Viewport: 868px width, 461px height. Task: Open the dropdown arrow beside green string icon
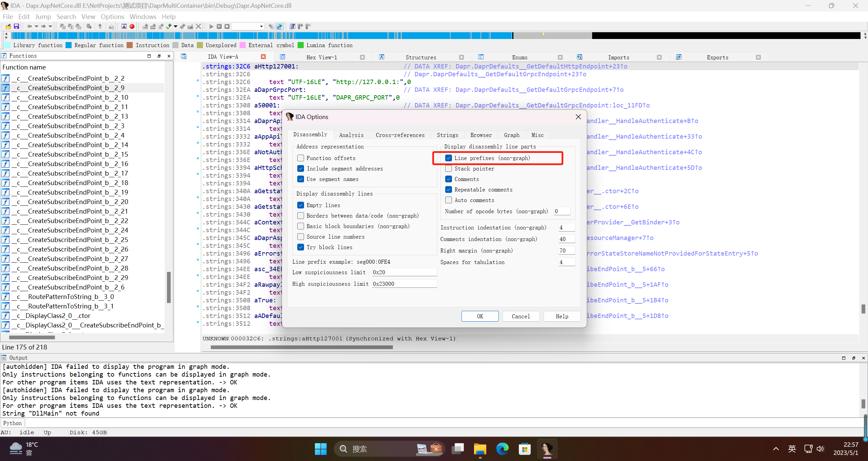[175, 26]
